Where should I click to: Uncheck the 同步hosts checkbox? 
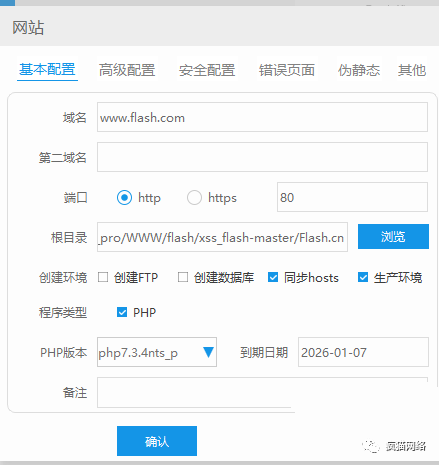pos(273,277)
